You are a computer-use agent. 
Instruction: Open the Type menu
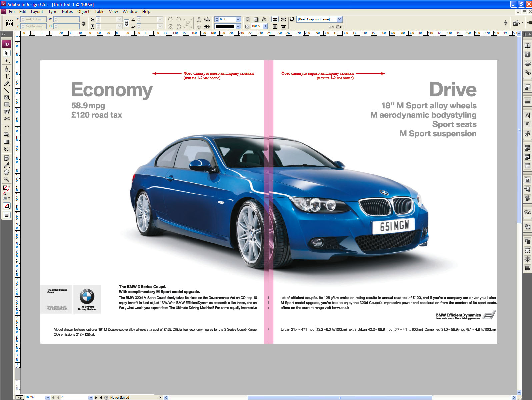click(53, 11)
